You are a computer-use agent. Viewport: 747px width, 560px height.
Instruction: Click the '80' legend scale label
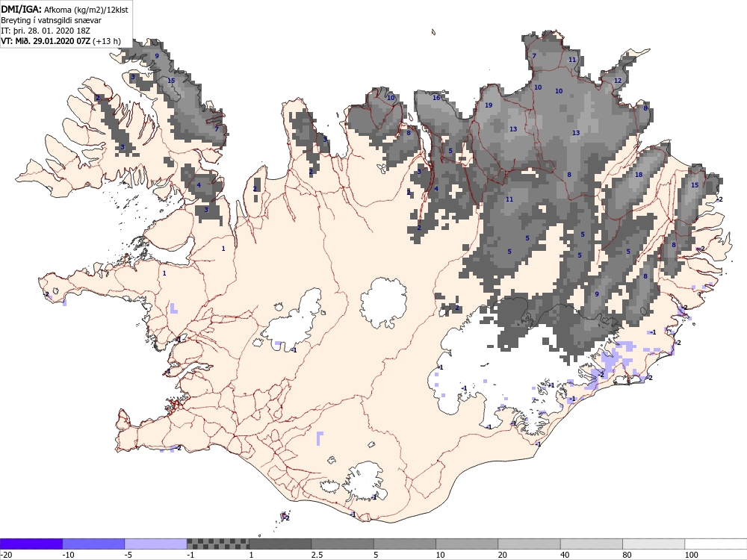click(x=627, y=555)
